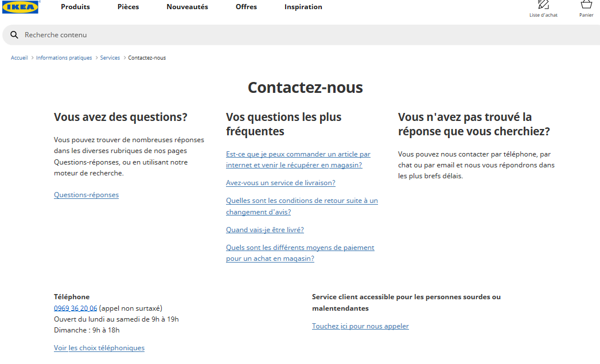Go to Informations pratiques breadcrumb
This screenshot has height=364, width=600.
click(x=64, y=58)
